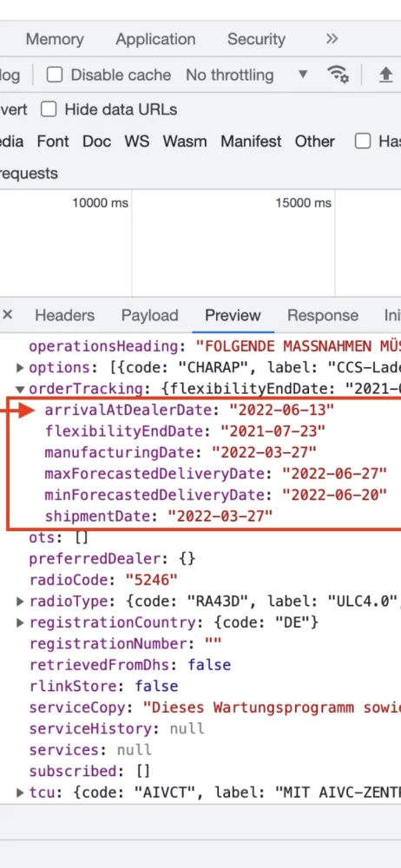Open the Application panel tab

[x=155, y=39]
